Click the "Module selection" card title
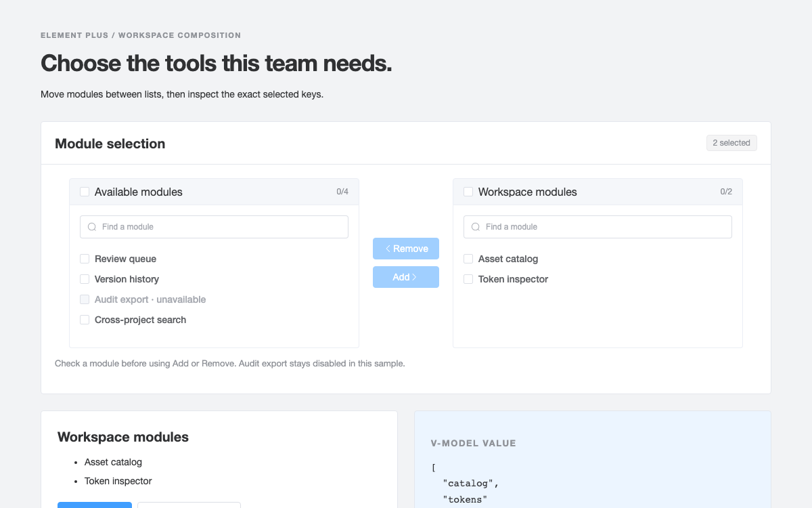This screenshot has width=812, height=508. (110, 144)
